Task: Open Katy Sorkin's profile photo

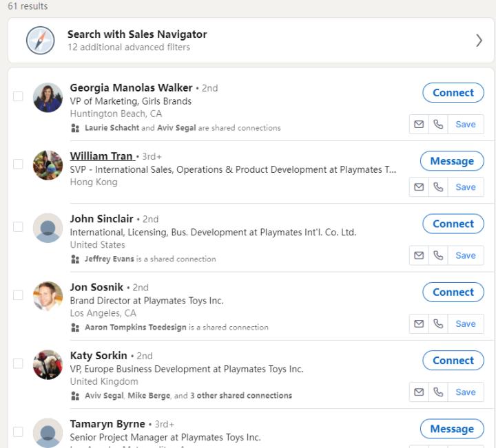Action: click(48, 365)
